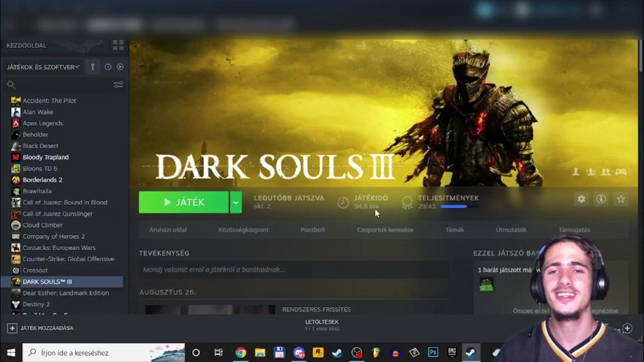Image resolution: width=644 pixels, height=362 pixels.
Task: Open the Témák tab
Action: point(455,230)
